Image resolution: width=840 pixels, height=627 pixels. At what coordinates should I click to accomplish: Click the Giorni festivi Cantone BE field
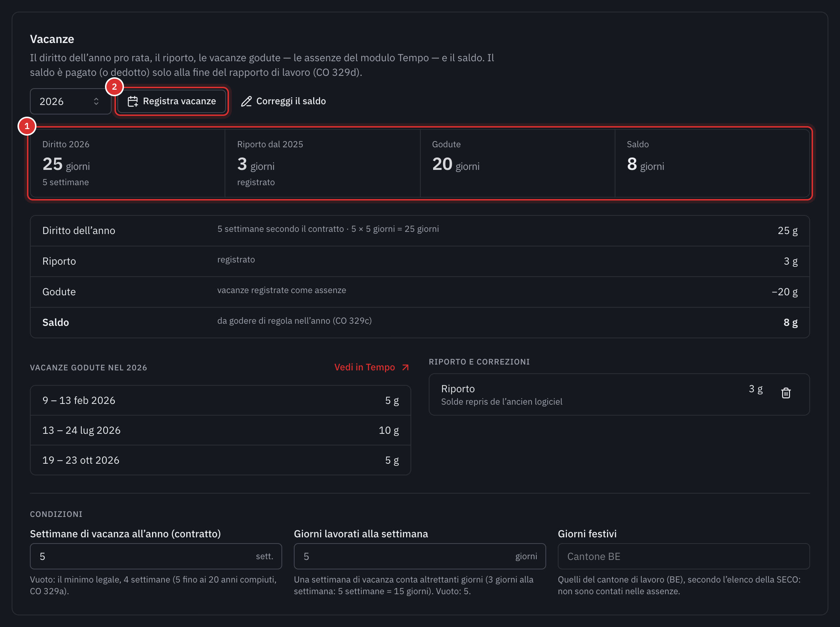click(x=684, y=556)
